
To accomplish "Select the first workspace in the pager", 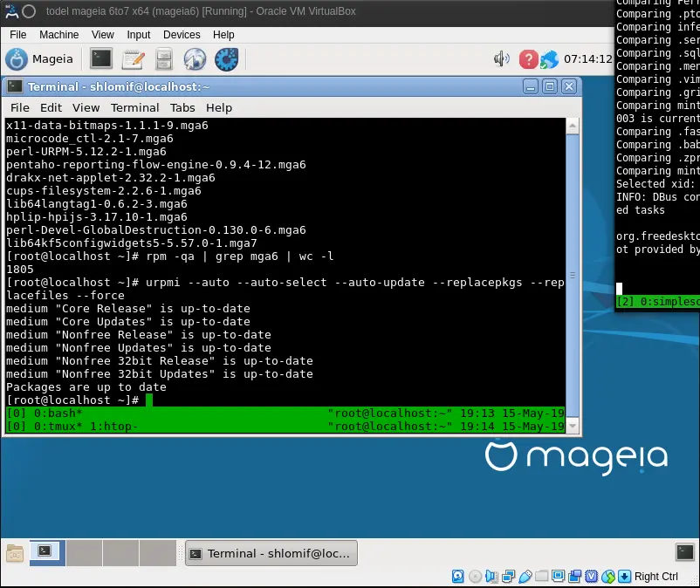I will coord(47,553).
